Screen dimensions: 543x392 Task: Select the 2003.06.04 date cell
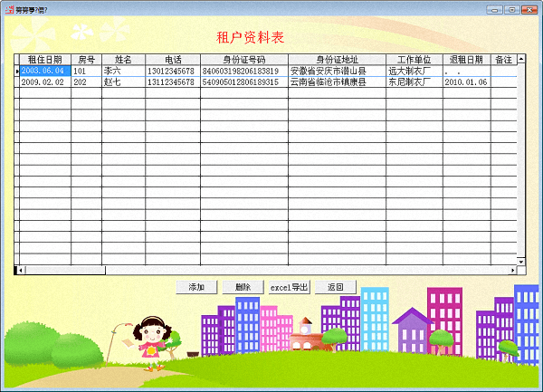[44, 71]
